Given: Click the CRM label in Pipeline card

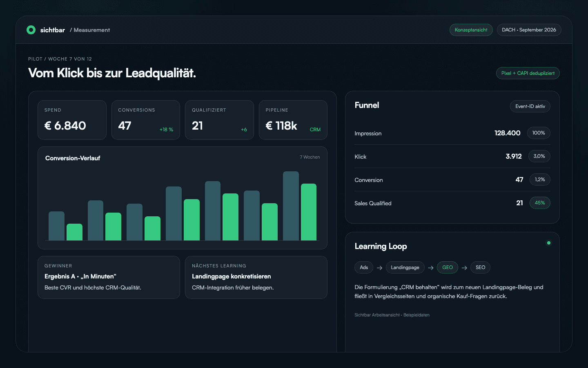Looking at the screenshot, I should point(315,130).
